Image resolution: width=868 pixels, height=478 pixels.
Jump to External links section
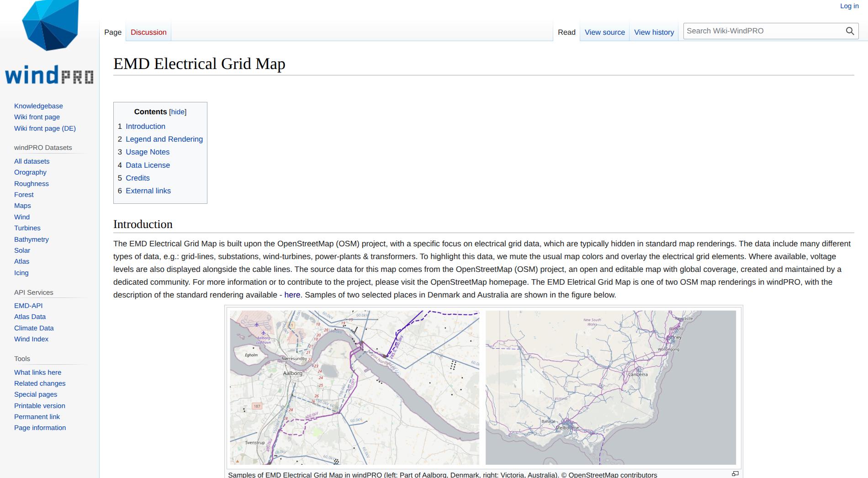tap(148, 191)
